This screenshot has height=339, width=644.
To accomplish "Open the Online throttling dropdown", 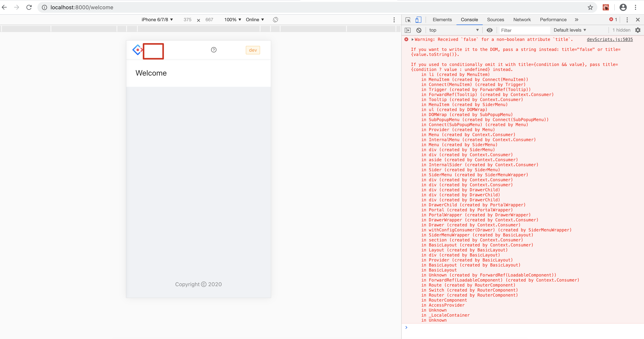I will point(254,19).
